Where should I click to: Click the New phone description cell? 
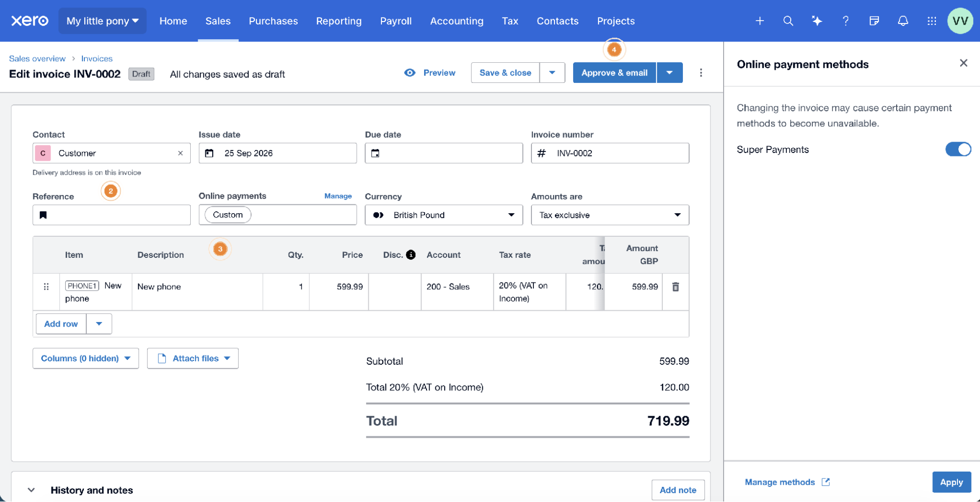click(x=197, y=292)
